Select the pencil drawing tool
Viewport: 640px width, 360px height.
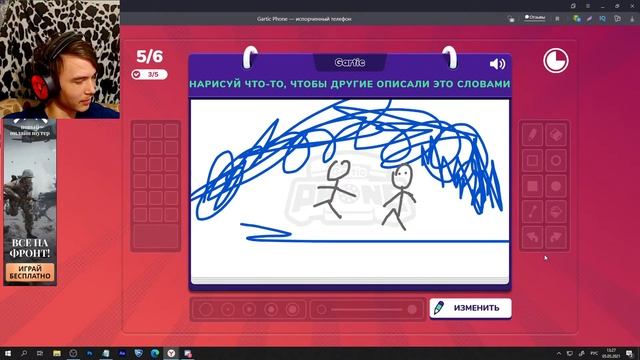coord(532,135)
